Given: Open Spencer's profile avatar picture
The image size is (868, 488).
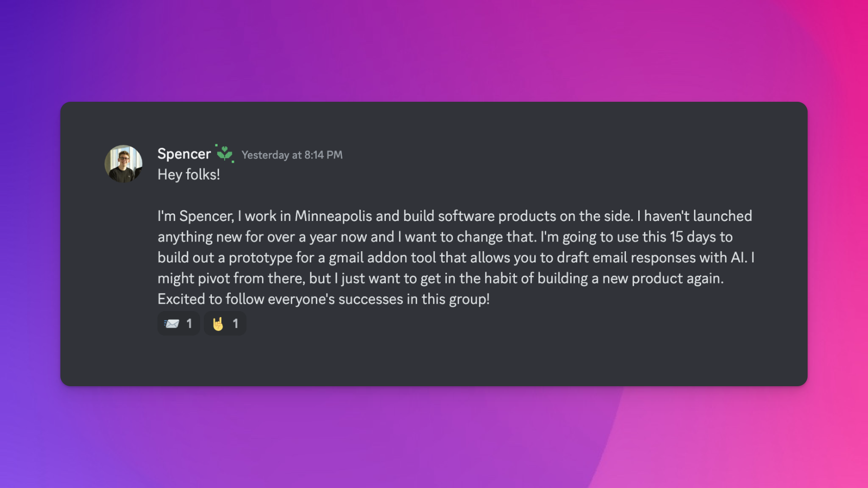Looking at the screenshot, I should point(123,164).
